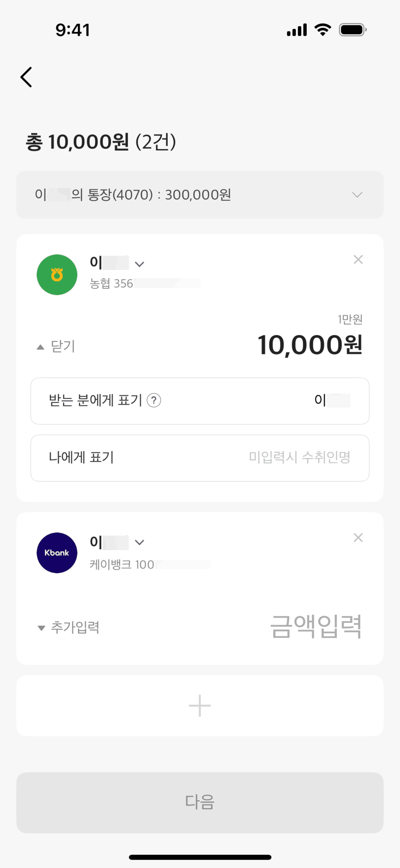Tap the Wi-Fi icon in status bar
This screenshot has height=868, width=400.
point(323,30)
